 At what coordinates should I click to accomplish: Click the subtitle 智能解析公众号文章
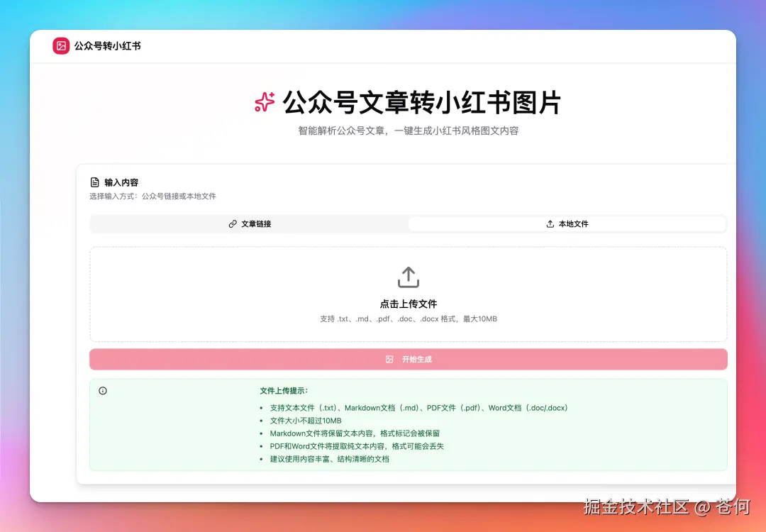tap(409, 131)
